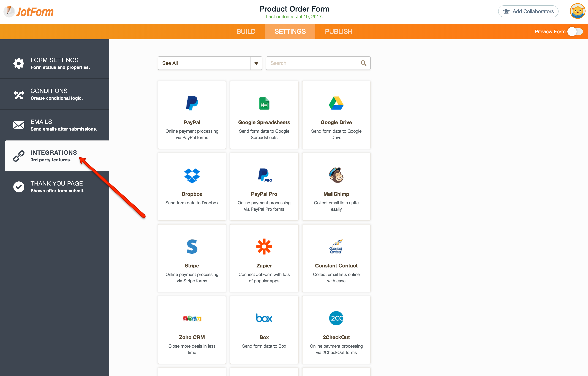The width and height of the screenshot is (588, 376).
Task: Select the Google Drive logo icon
Action: pyautogui.click(x=336, y=104)
